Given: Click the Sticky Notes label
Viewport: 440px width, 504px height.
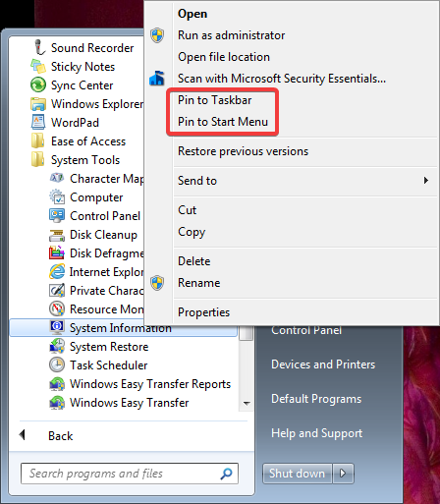Looking at the screenshot, I should pos(82,67).
